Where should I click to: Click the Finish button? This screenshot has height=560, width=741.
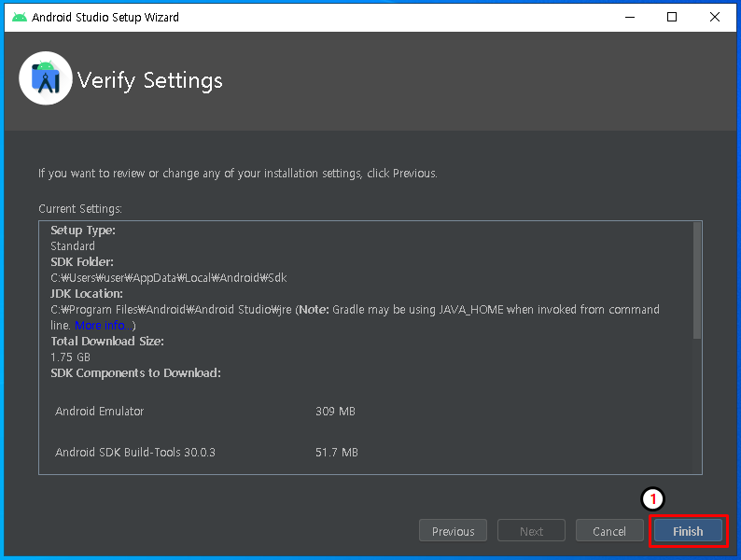click(x=688, y=531)
